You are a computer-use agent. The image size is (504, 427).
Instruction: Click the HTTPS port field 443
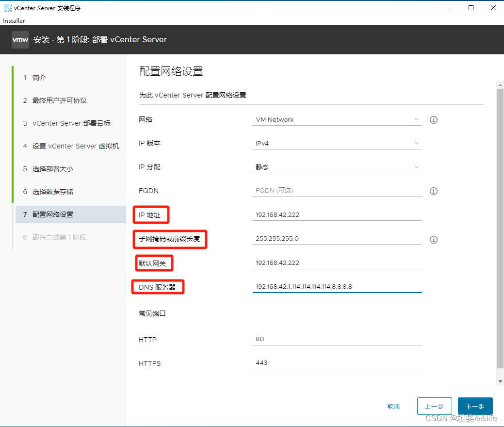point(337,363)
